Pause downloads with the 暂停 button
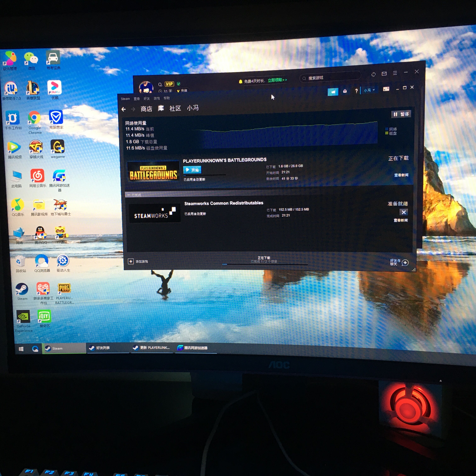 click(401, 114)
